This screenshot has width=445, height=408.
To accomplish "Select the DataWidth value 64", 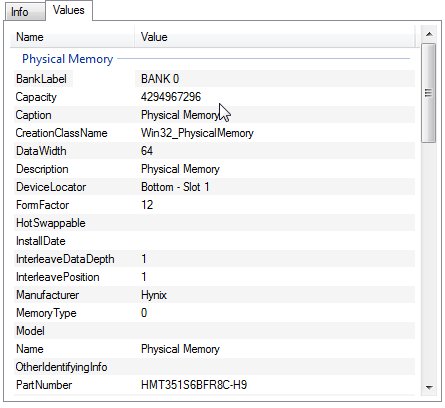I will tap(147, 151).
